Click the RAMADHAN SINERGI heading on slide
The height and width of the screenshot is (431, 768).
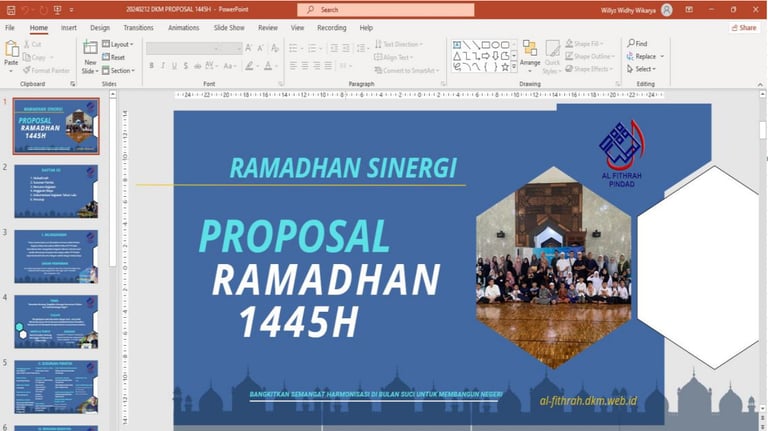tap(343, 168)
